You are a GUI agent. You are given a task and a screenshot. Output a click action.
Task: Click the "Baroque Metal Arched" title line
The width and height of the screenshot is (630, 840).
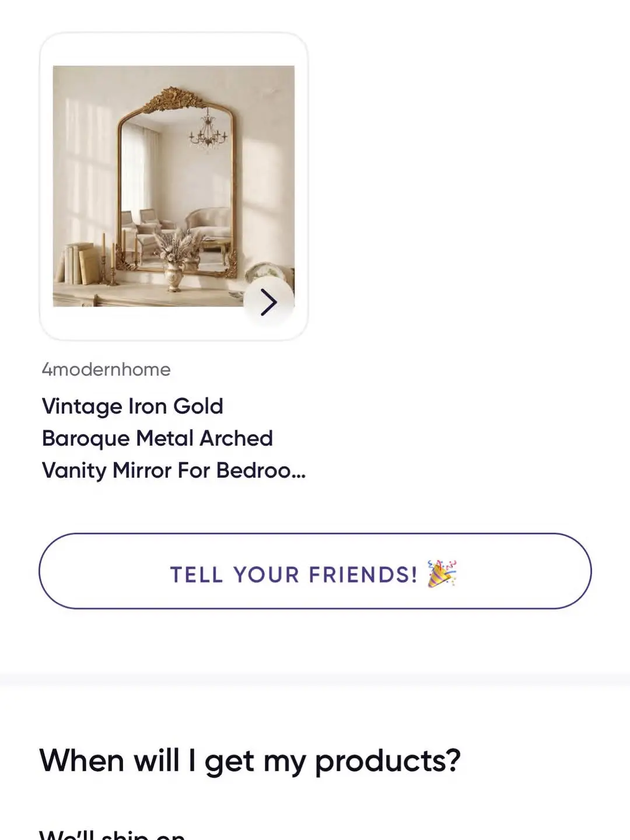pyautogui.click(x=157, y=438)
